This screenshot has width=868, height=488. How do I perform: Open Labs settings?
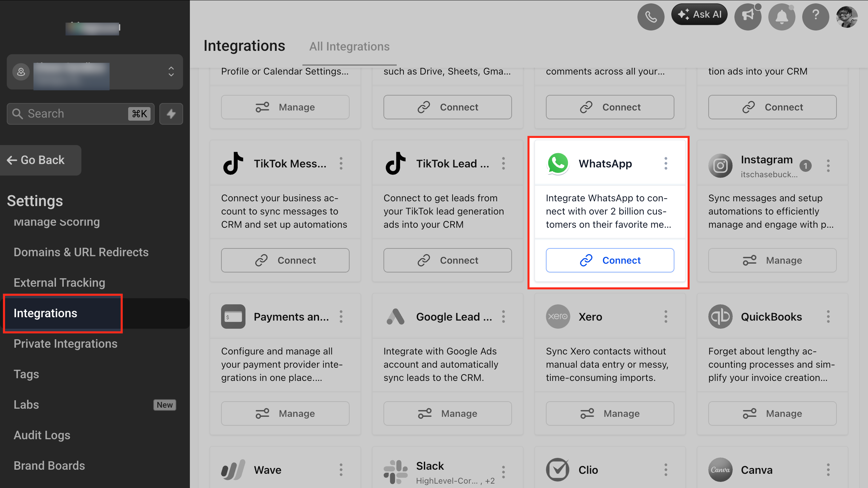pos(26,405)
